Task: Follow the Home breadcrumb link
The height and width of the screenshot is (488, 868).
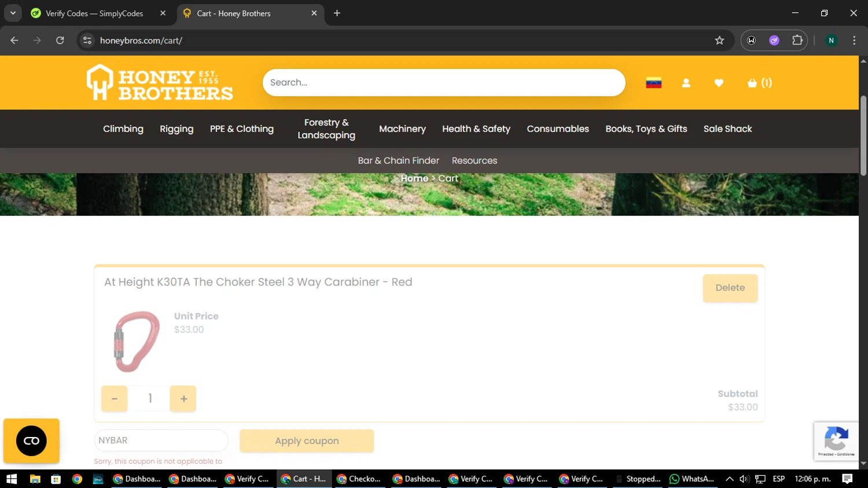Action: (x=414, y=178)
